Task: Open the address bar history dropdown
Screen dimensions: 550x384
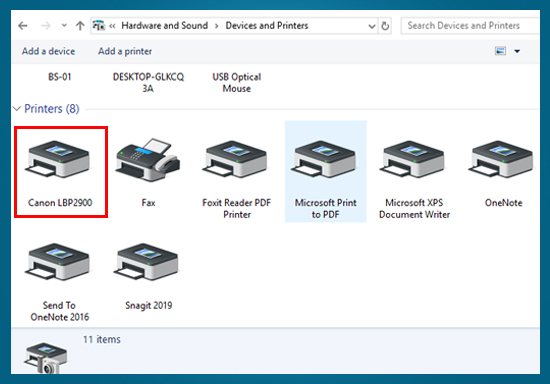Action: point(372,26)
